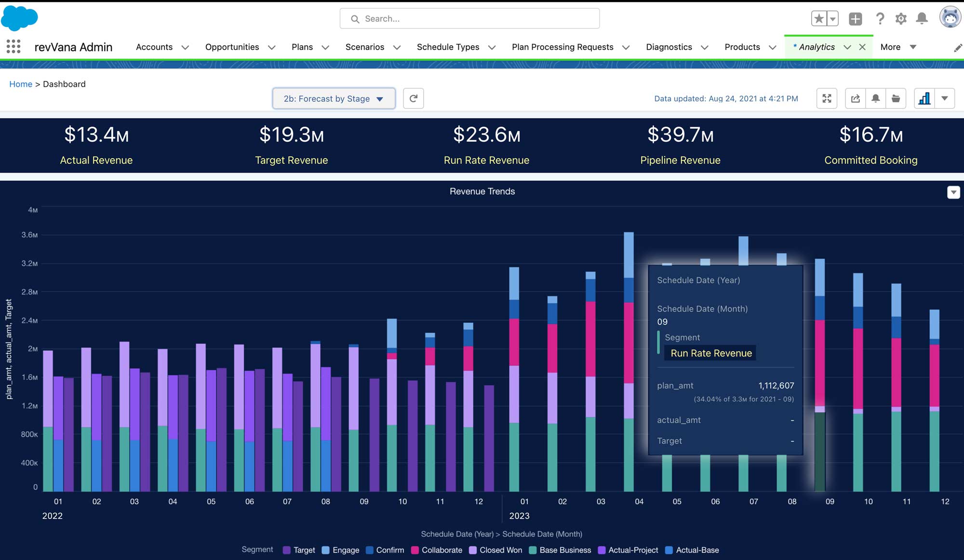
Task: Close the Analytics tab
Action: point(862,47)
